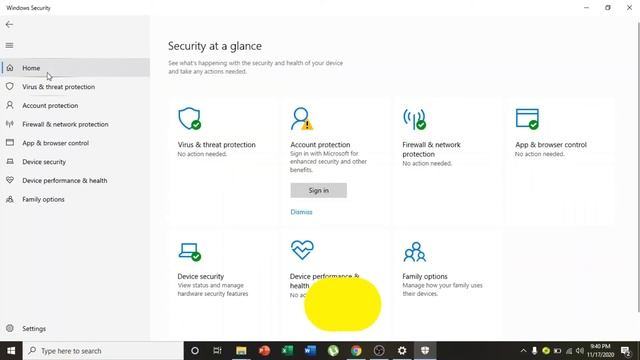Image resolution: width=640 pixels, height=360 pixels.
Task: Click the window icon beside App & browser control
Action: (x=10, y=143)
